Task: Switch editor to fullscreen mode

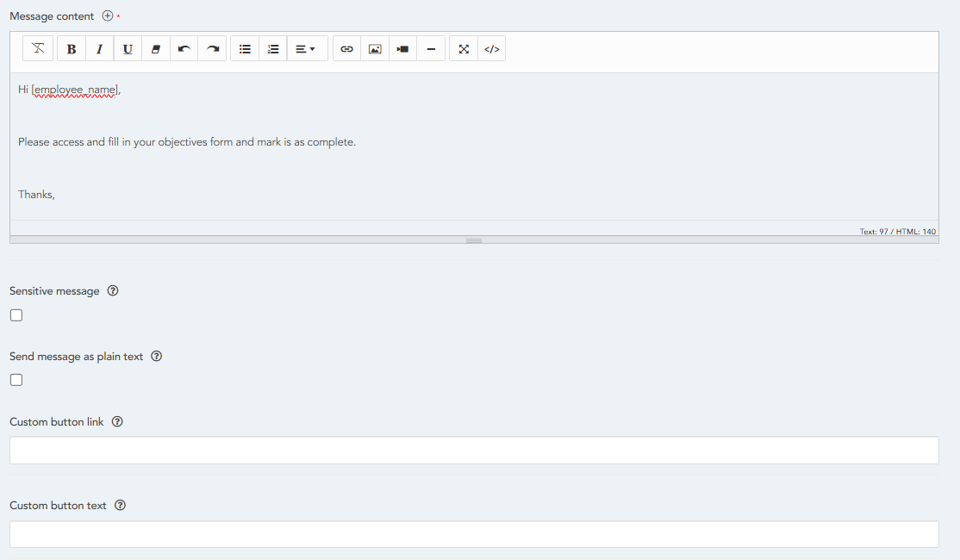Action: coord(464,49)
